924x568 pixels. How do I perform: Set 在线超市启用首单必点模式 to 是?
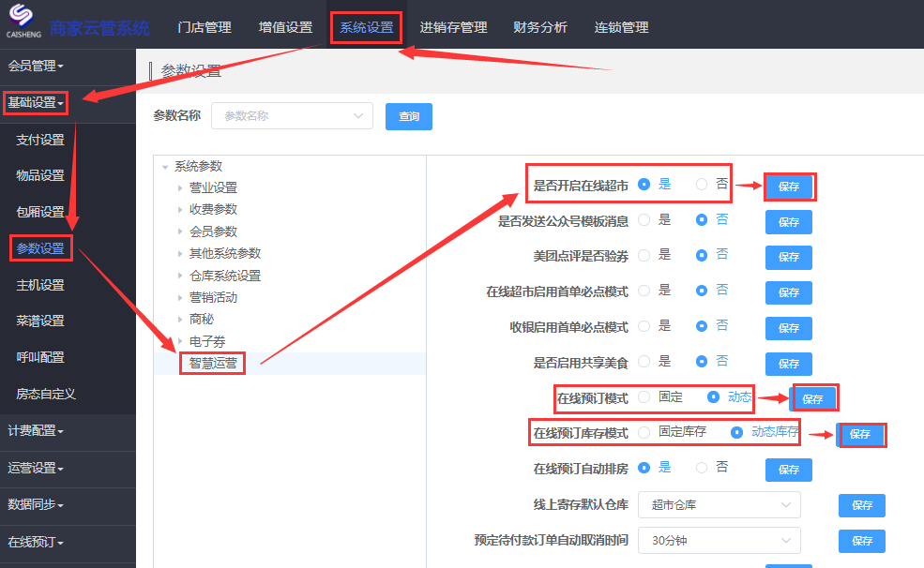click(644, 291)
